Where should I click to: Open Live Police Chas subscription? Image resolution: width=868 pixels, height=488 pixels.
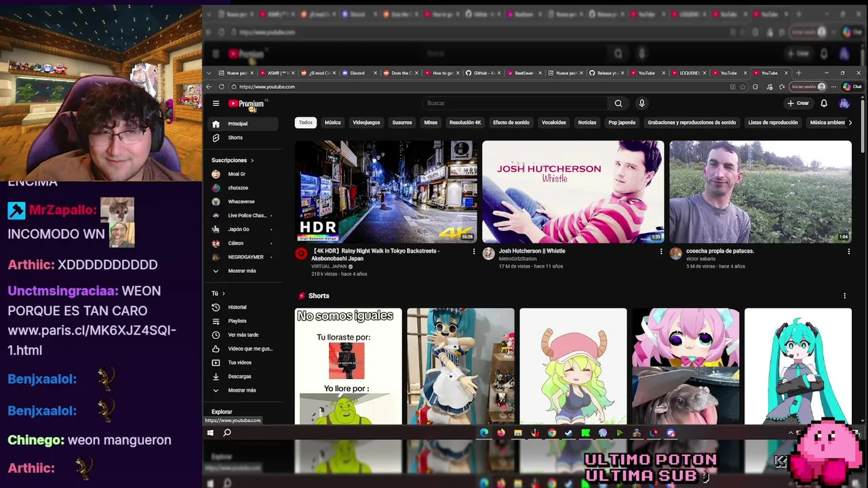[243, 216]
